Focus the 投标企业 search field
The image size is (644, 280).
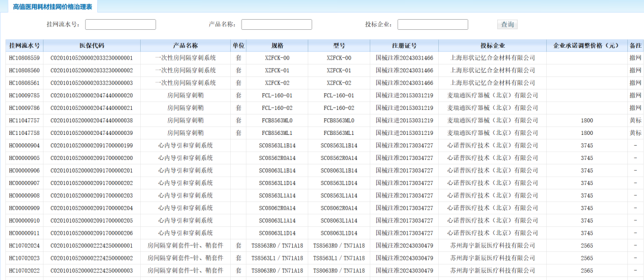[x=432, y=24]
